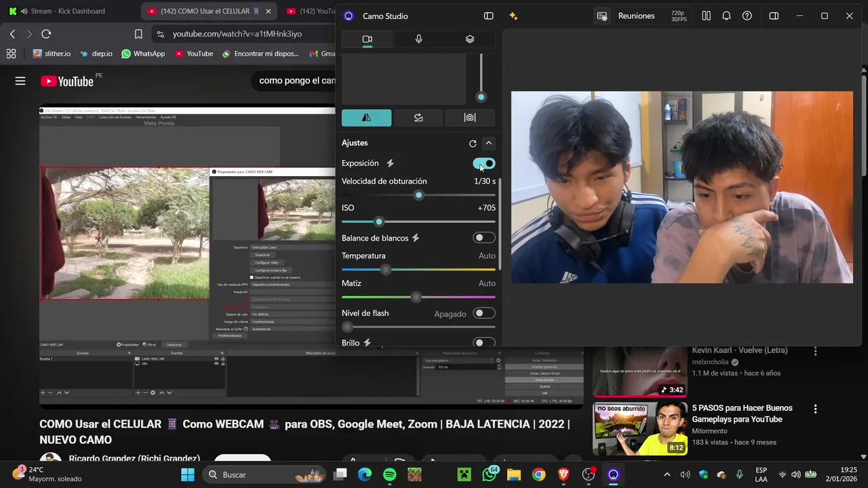Open the weather widget 24°C
The width and height of the screenshot is (868, 488).
(x=47, y=474)
